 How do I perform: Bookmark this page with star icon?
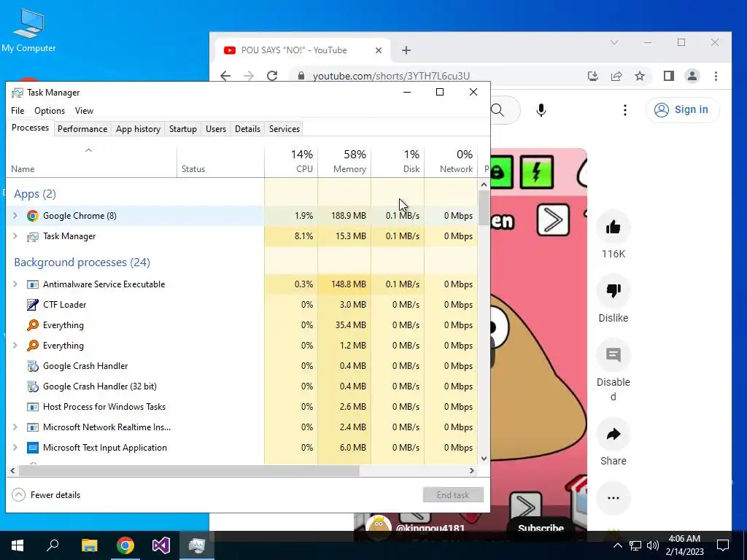pyautogui.click(x=640, y=76)
